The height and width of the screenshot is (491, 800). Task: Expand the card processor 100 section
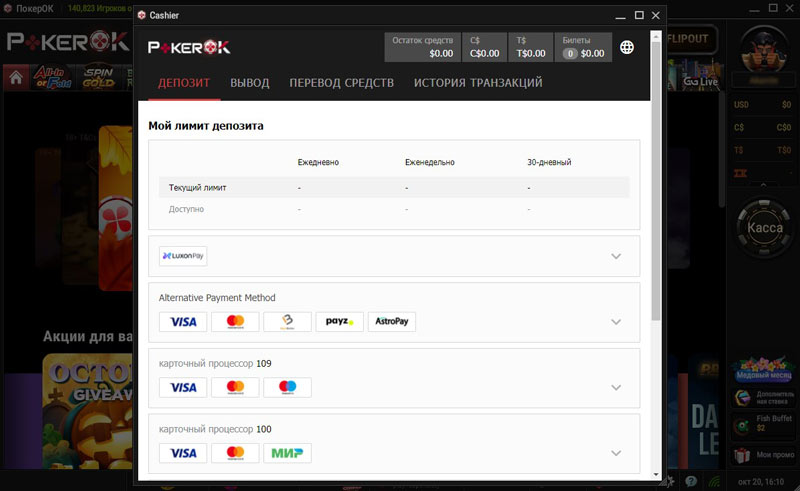click(616, 453)
